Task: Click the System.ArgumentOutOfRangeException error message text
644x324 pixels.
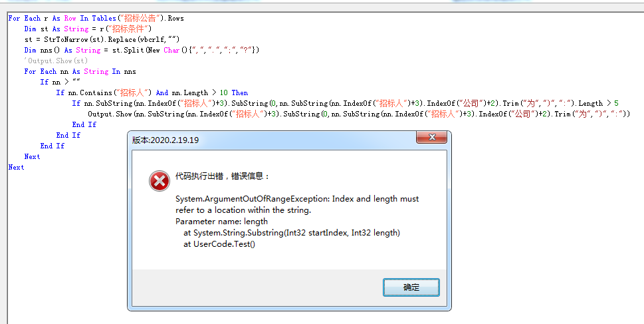Action: pyautogui.click(x=297, y=204)
